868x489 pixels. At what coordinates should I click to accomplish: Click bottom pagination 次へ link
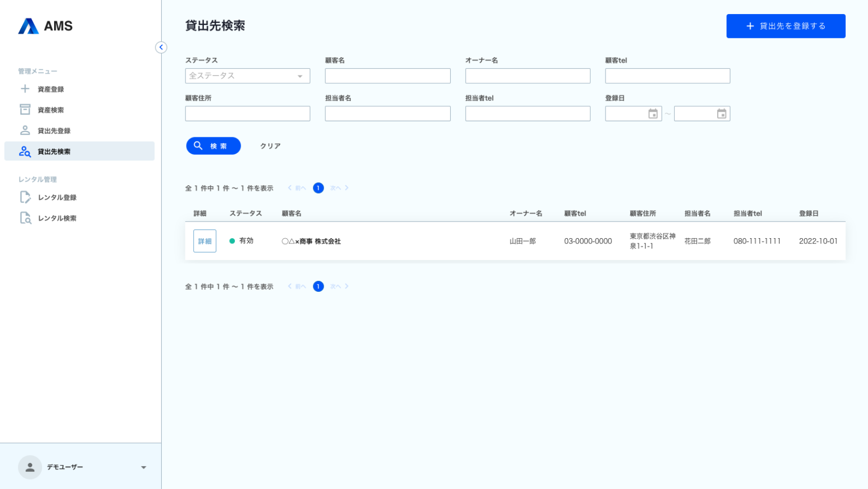(x=339, y=287)
